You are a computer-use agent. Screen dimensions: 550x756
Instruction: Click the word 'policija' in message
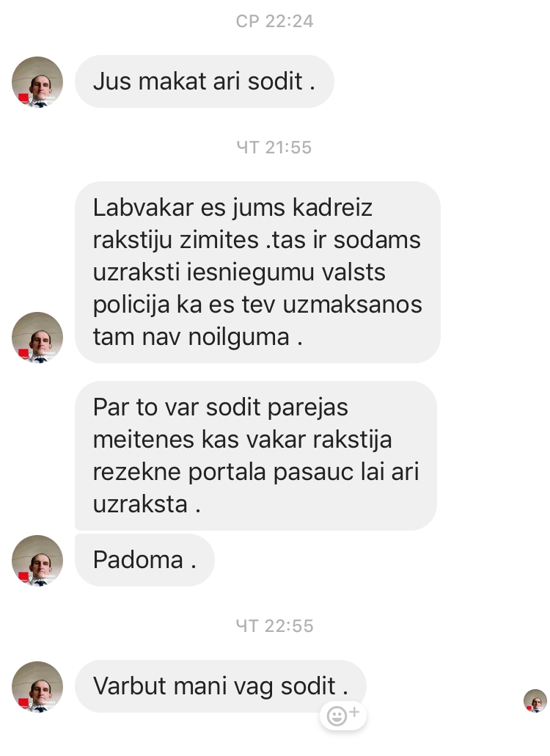point(131,305)
